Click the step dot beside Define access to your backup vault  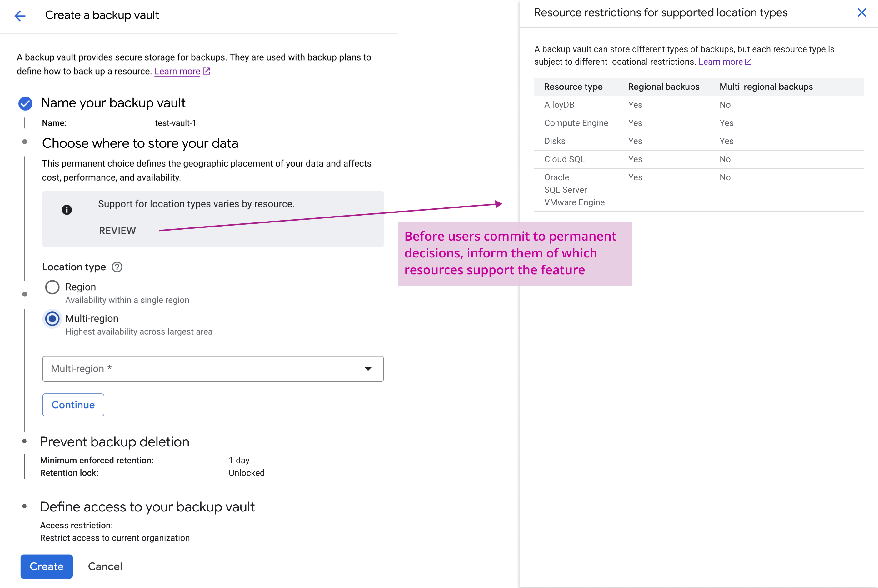point(24,507)
